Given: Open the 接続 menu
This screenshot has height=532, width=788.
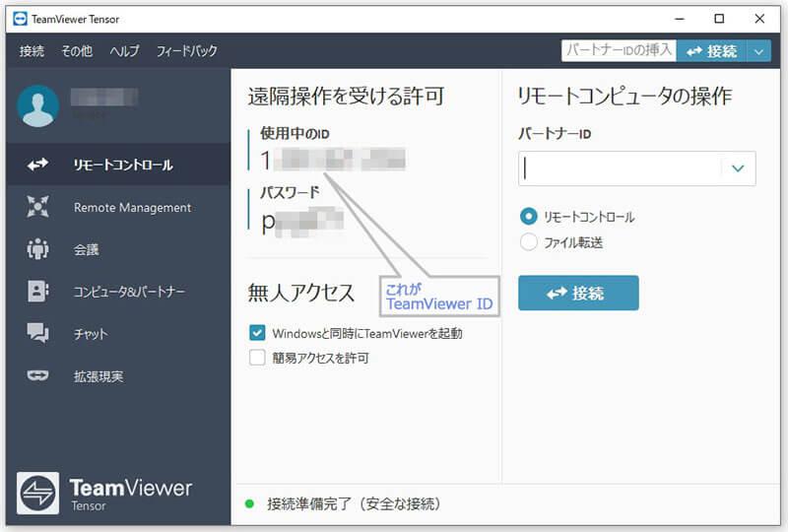Looking at the screenshot, I should (32, 51).
